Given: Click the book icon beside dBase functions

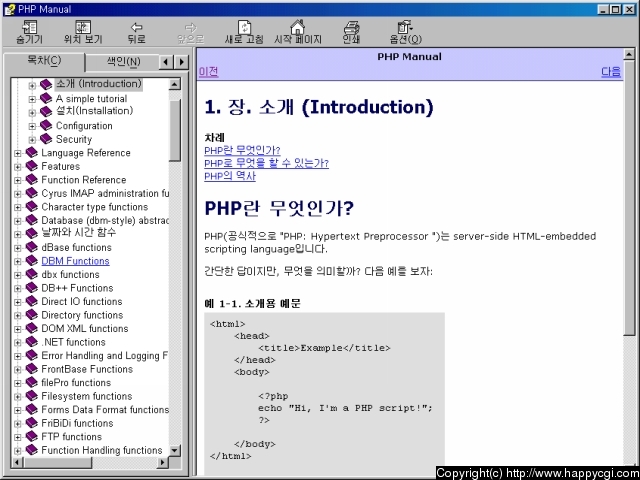Looking at the screenshot, I should point(31,247).
